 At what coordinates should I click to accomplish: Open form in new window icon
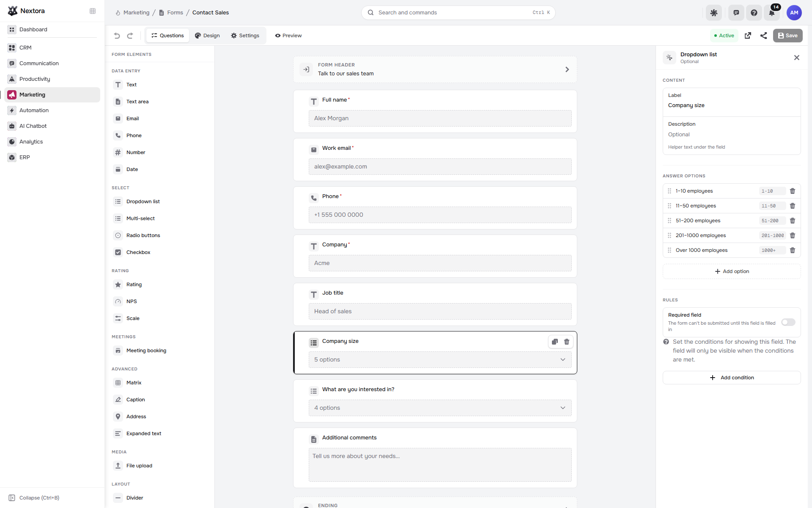[748, 36]
